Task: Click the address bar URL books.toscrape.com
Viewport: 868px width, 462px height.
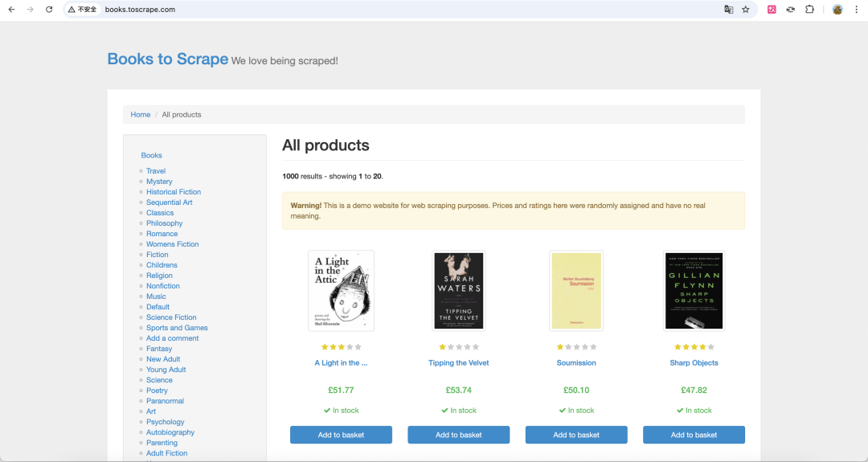Action: click(140, 10)
